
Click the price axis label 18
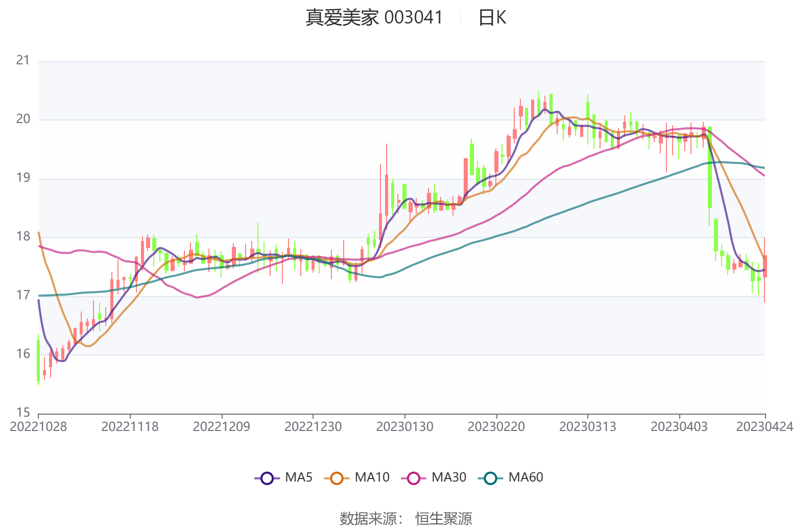pos(23,236)
